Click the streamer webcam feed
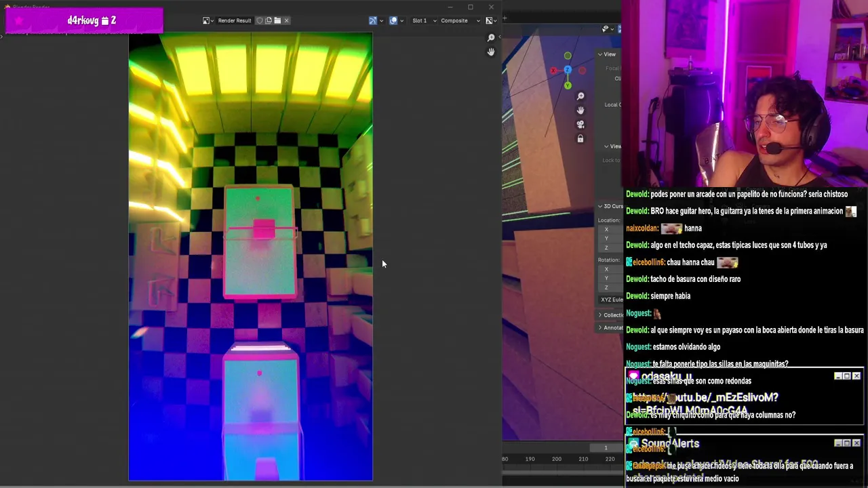868x488 pixels. pyautogui.click(x=745, y=93)
